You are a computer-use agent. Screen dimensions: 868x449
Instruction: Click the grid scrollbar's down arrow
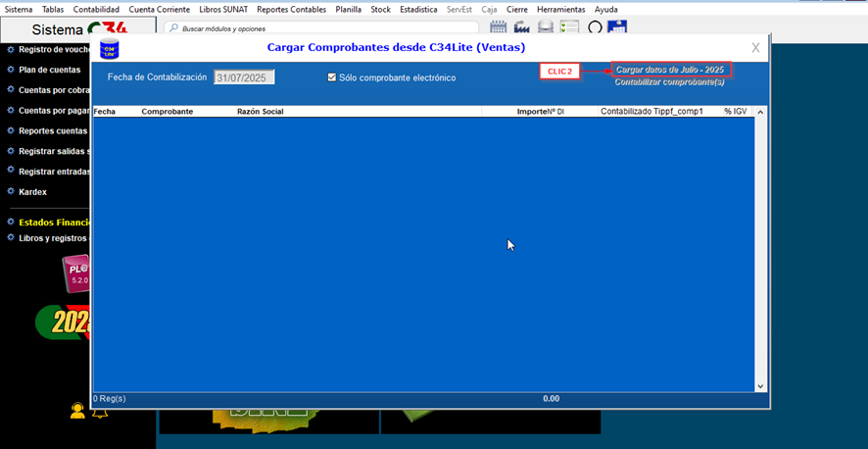[760, 386]
